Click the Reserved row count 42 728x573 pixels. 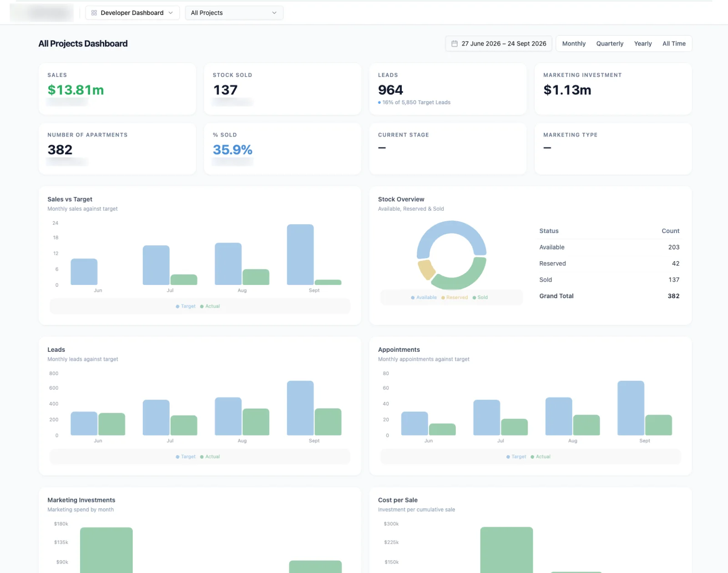[x=676, y=264]
